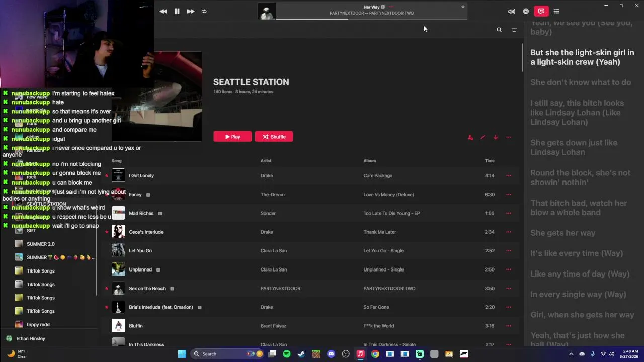Open OBS Studio from the taskbar
This screenshot has height=362, width=644.
346,354
